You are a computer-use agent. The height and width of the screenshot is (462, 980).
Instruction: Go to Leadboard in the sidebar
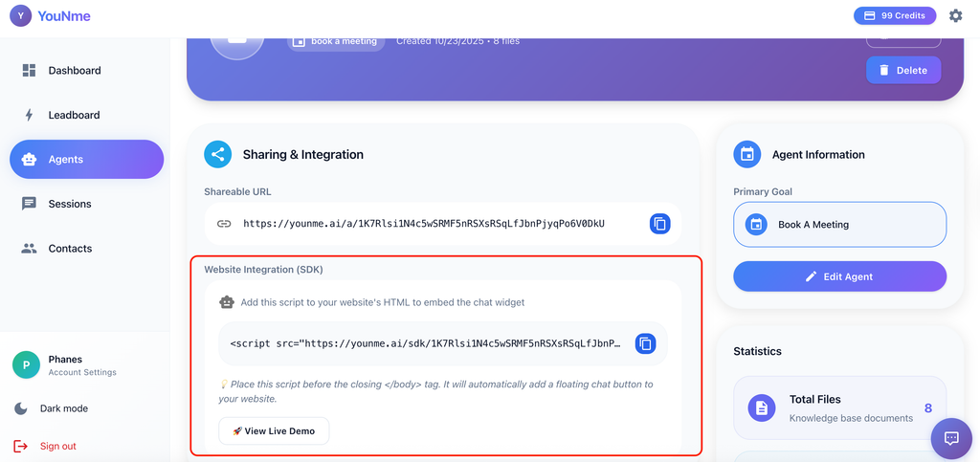86,115
